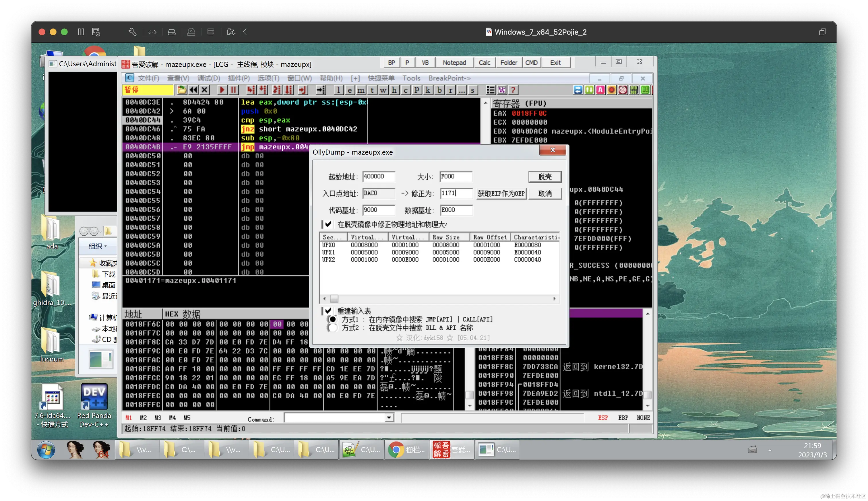
Task: Open the BreakPoint-> menu
Action: (x=449, y=78)
